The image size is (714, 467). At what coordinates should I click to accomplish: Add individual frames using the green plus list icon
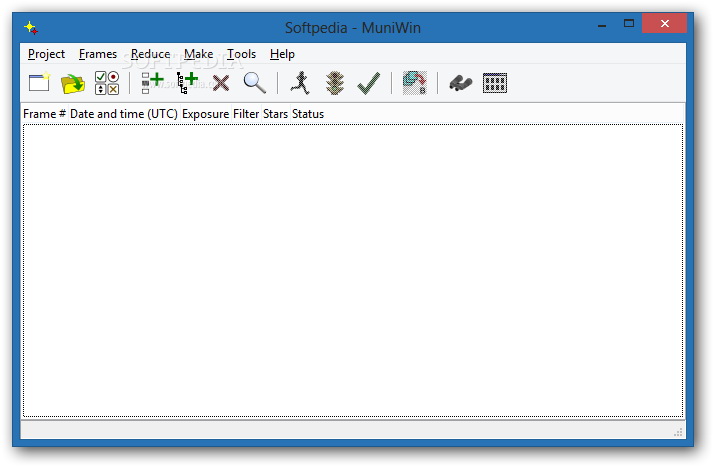[x=153, y=83]
